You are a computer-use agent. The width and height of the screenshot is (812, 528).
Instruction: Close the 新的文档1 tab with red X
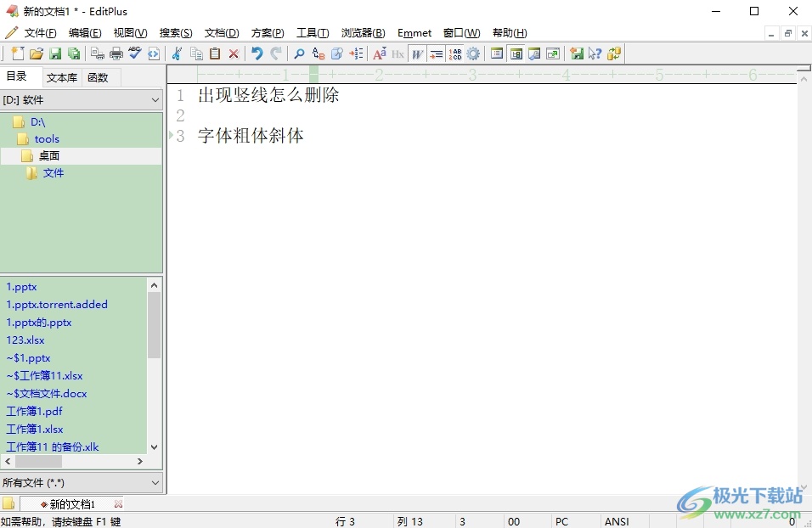point(118,503)
